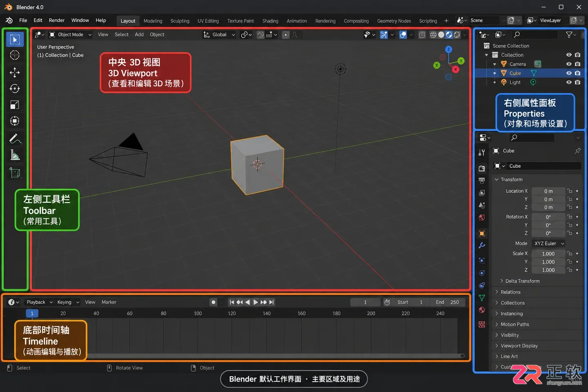Image resolution: width=588 pixels, height=392 pixels.
Task: Toggle snapping magnet button
Action: [261, 35]
